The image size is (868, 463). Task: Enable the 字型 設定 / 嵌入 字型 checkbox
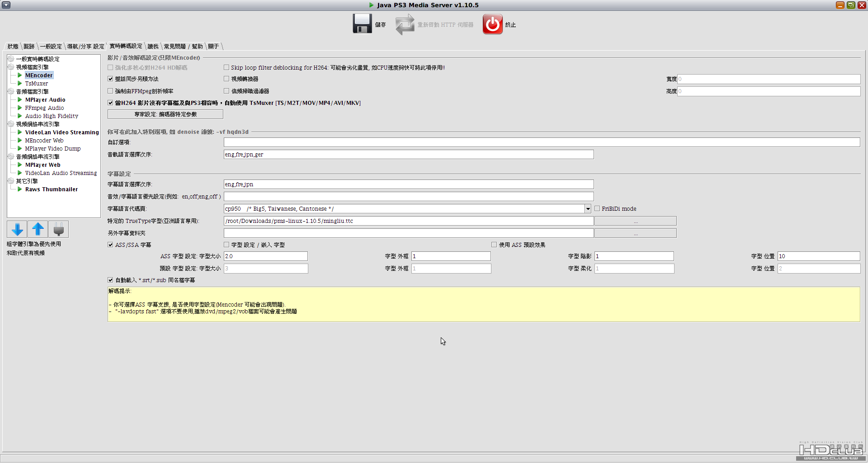tap(226, 245)
